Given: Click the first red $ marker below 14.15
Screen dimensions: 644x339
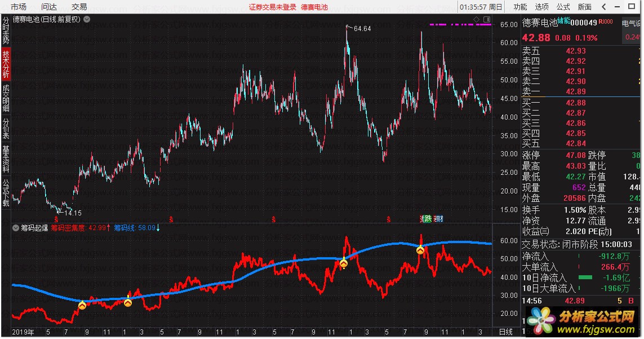Looking at the screenshot, I should (x=56, y=219).
